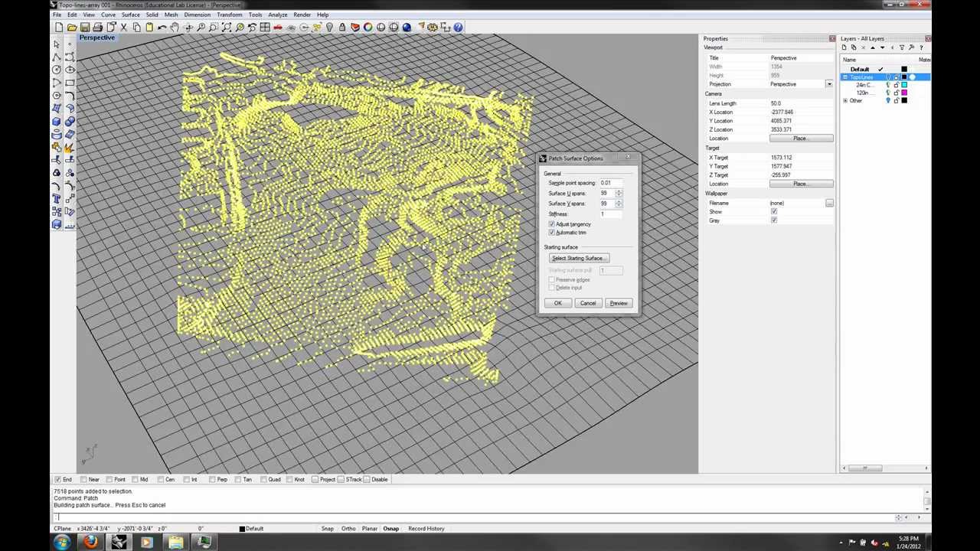
Task: Click the Save disk icon
Action: 85,28
